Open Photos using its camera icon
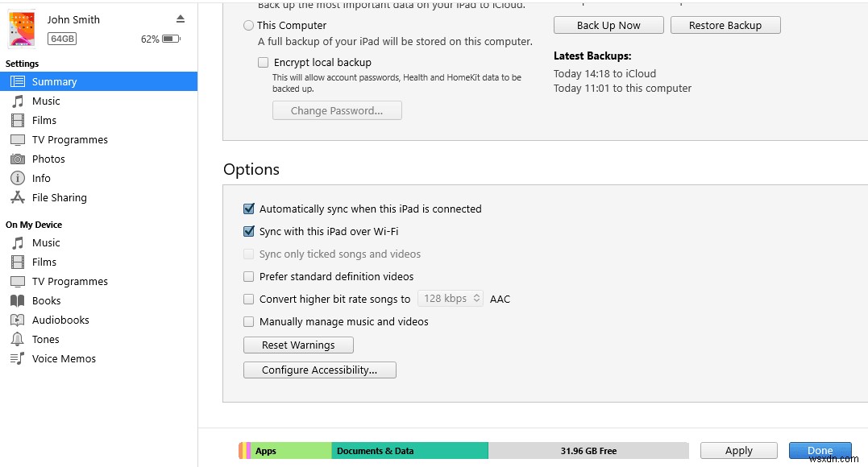 18,159
